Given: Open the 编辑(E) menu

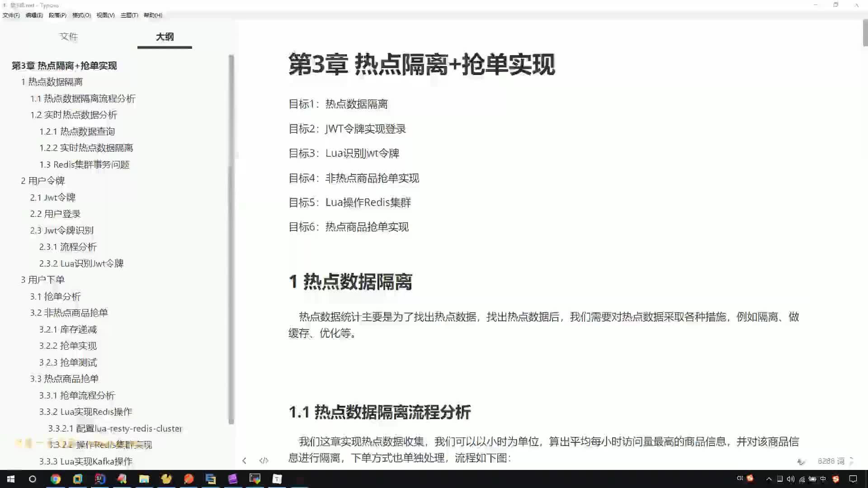Looking at the screenshot, I should tap(34, 15).
